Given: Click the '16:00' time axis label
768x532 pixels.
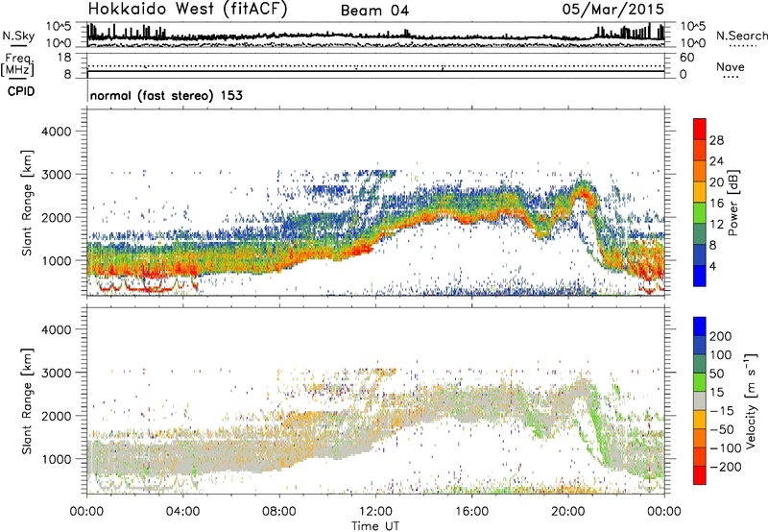Looking at the screenshot, I should 471,512.
